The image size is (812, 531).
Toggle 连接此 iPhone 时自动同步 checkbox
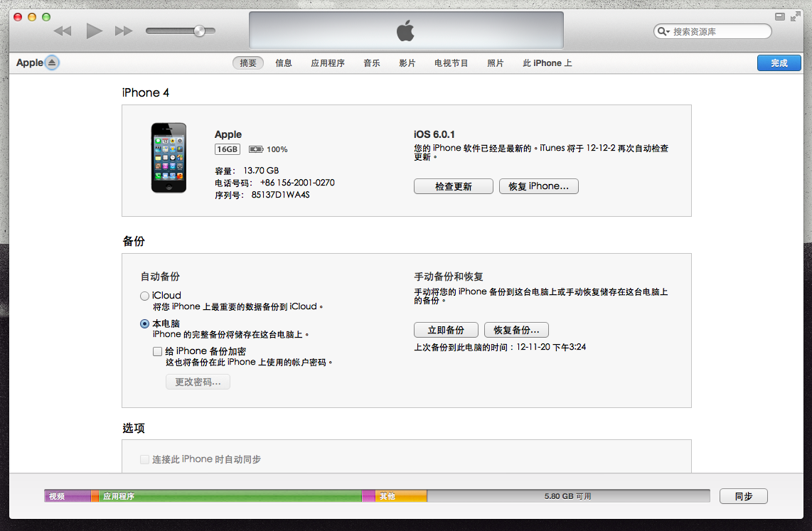click(x=144, y=460)
